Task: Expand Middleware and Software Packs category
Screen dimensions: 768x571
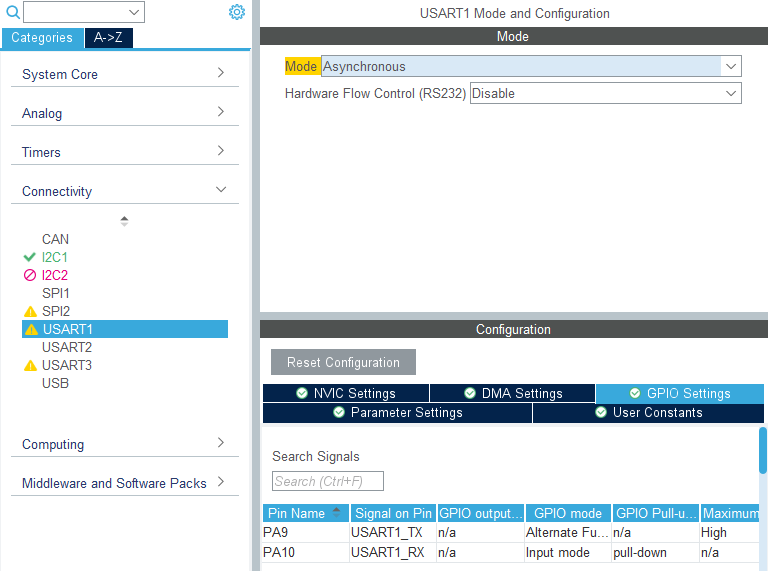Action: coord(124,483)
